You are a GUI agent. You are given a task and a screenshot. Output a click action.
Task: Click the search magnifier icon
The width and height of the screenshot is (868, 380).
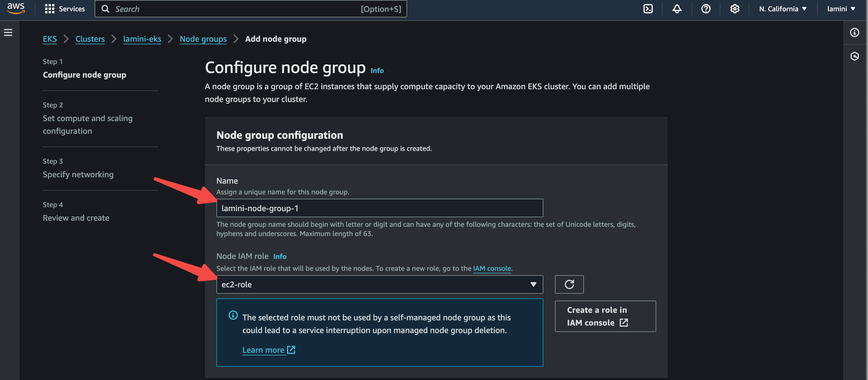pos(106,9)
